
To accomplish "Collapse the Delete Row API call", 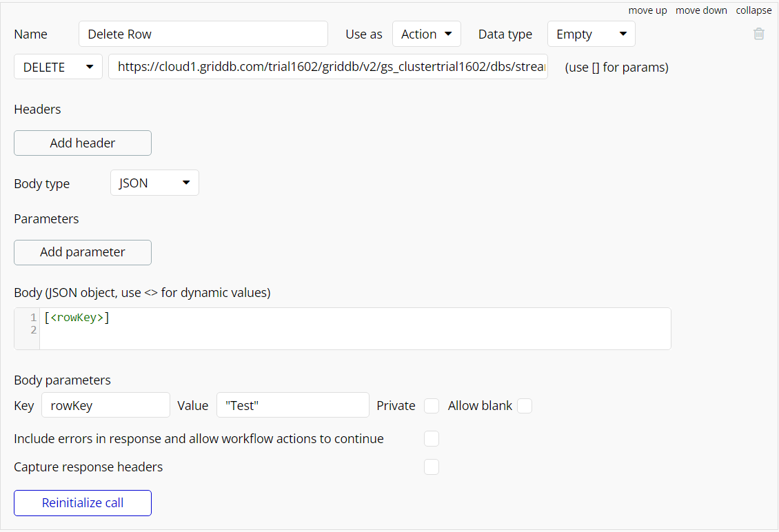I will coord(753,10).
